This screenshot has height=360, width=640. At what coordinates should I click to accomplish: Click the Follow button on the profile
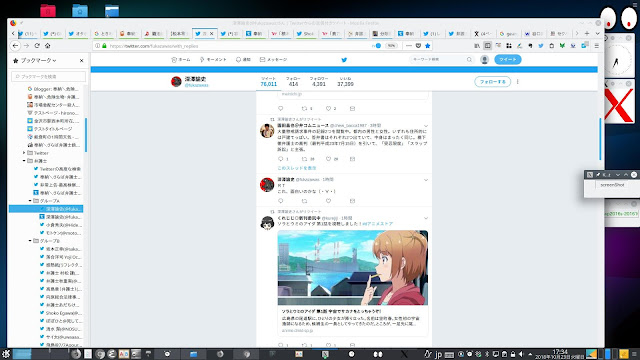tap(492, 82)
